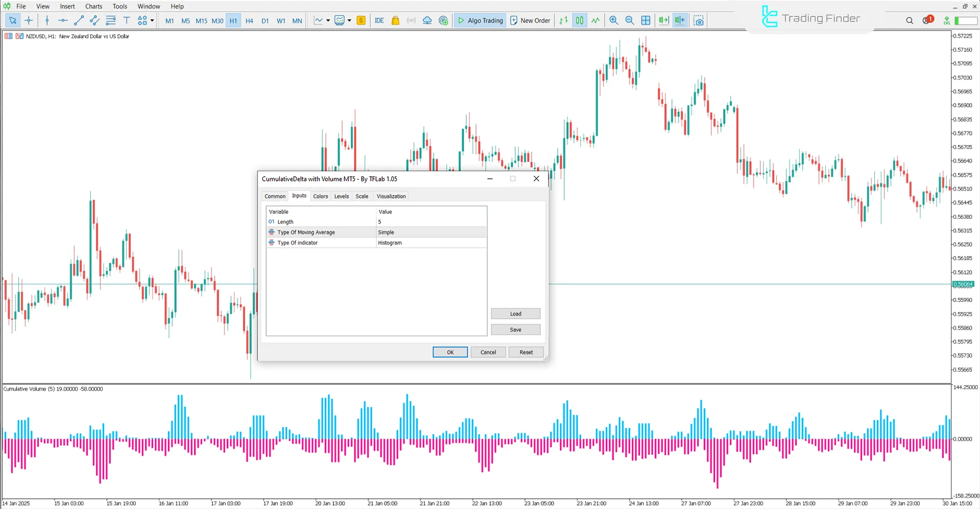
Task: Open the MetaEditor IDE
Action: pos(379,20)
